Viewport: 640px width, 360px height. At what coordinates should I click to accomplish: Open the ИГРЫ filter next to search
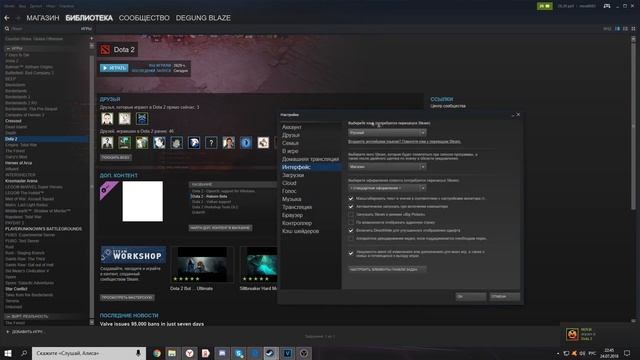pyautogui.click(x=86, y=29)
